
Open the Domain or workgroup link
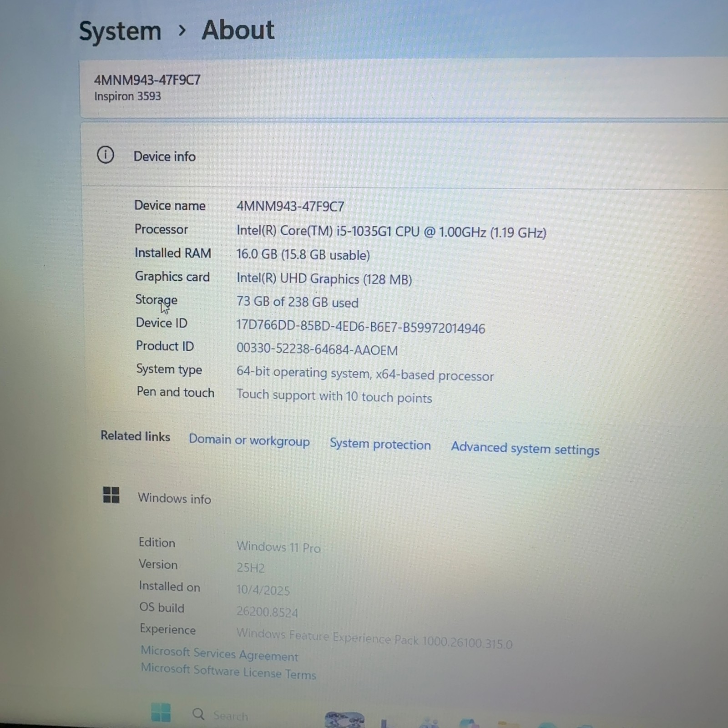tap(249, 440)
